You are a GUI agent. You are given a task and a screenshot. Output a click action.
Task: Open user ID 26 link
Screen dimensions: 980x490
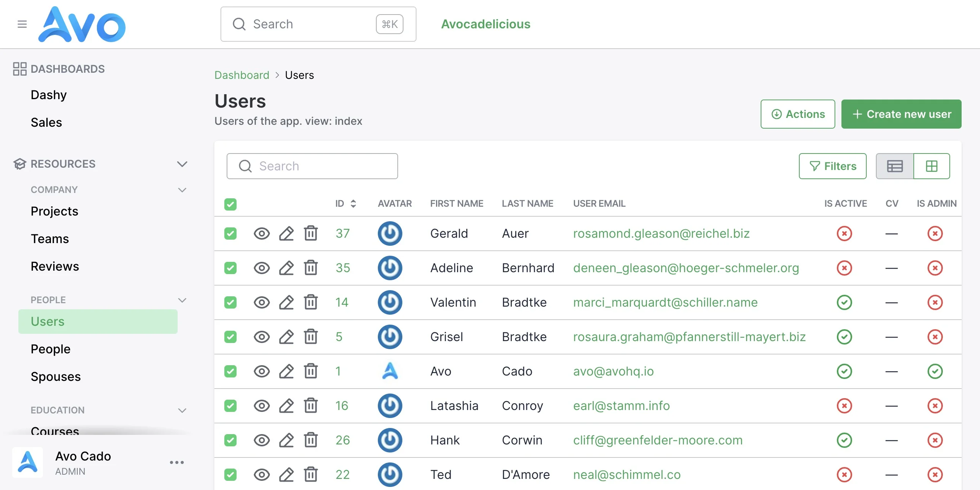coord(343,440)
